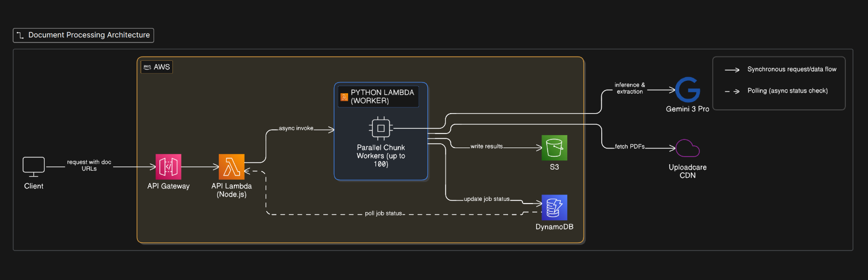This screenshot has width=868, height=280.
Task: Click the 'S3' node label
Action: [554, 167]
